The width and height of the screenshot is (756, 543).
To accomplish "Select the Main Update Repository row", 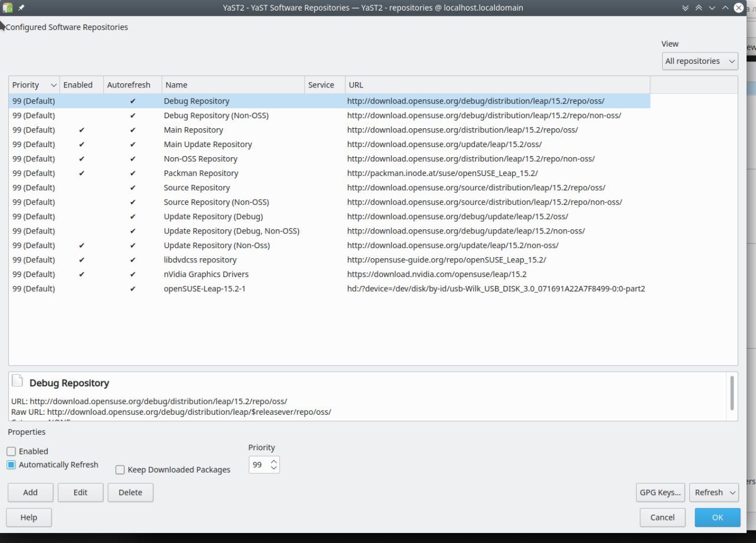I will click(x=330, y=144).
